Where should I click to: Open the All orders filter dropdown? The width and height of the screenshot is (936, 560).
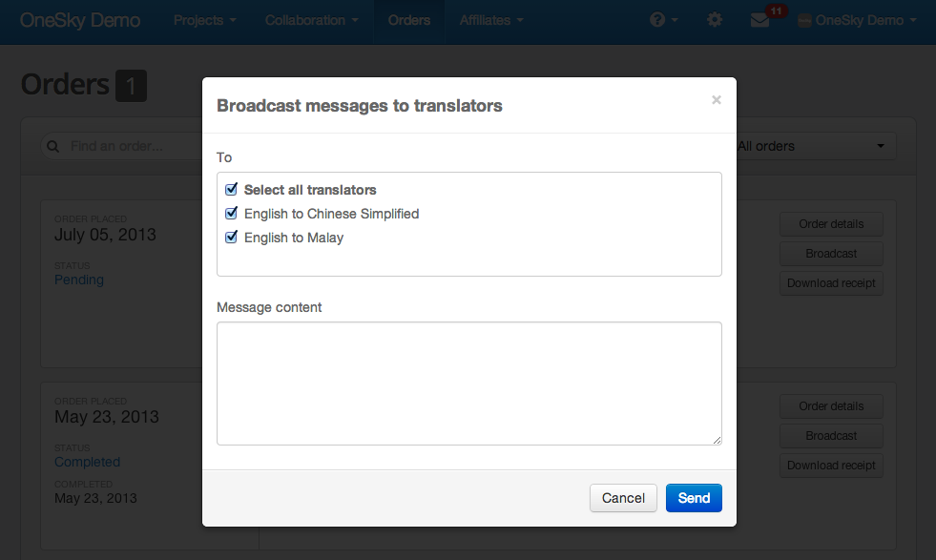point(816,146)
